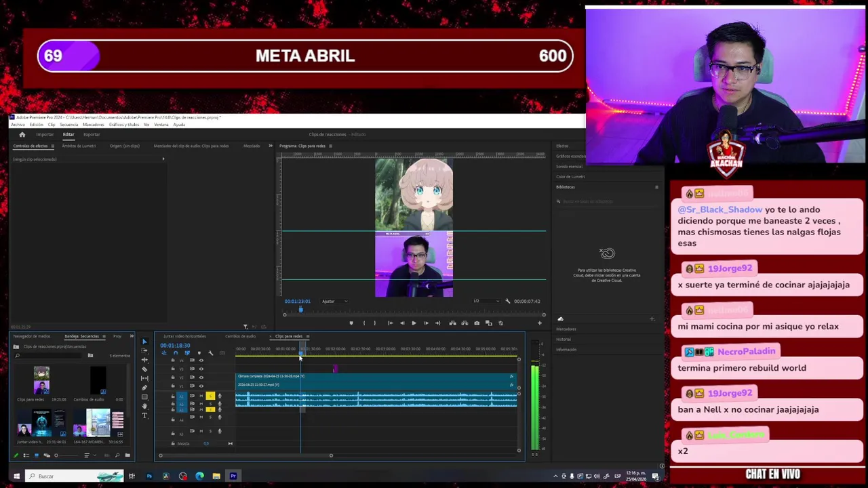Image resolution: width=868 pixels, height=488 pixels.
Task: Open the button editor plus icon
Action: (540, 323)
